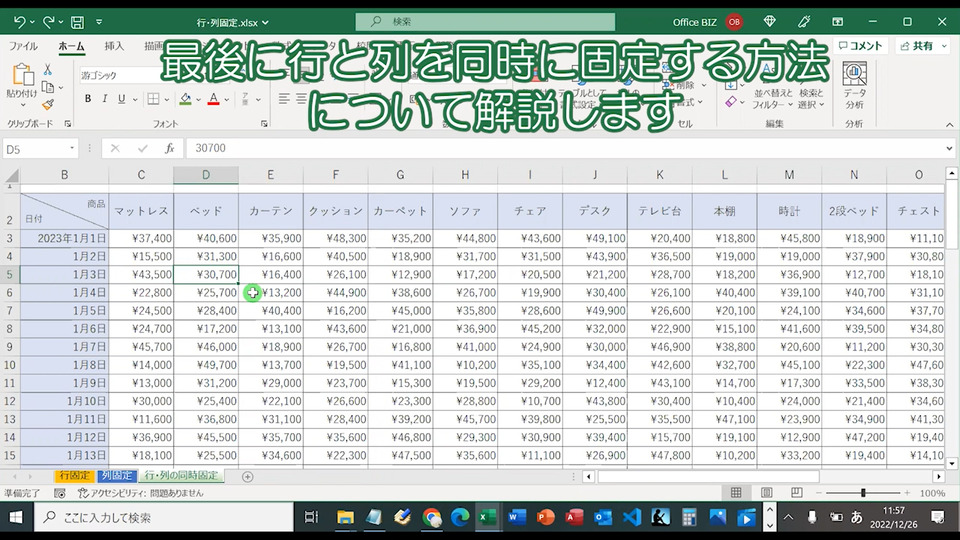
Task: Switch to Normal view icon
Action: (736, 492)
